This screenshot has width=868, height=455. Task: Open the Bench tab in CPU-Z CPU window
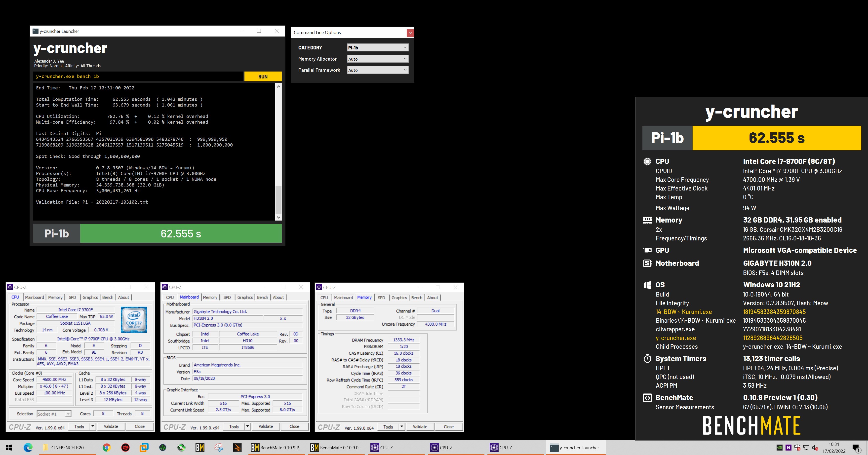[108, 297]
